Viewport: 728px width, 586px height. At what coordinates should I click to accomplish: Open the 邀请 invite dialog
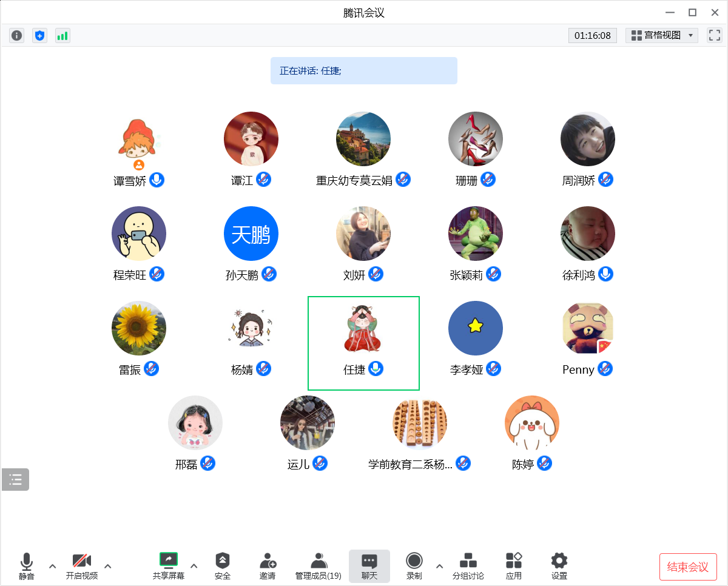268,567
